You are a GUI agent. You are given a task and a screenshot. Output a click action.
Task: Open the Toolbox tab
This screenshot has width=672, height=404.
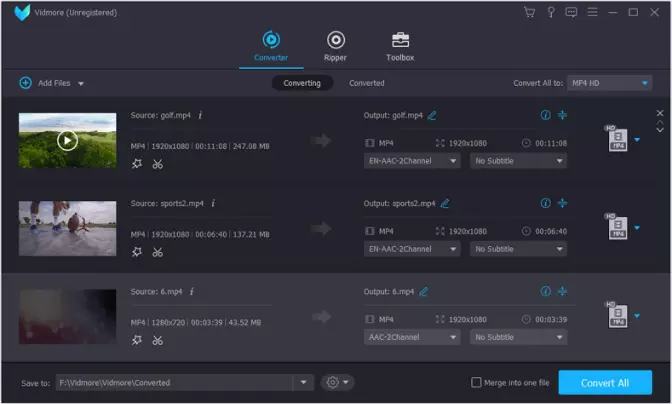[x=400, y=46]
